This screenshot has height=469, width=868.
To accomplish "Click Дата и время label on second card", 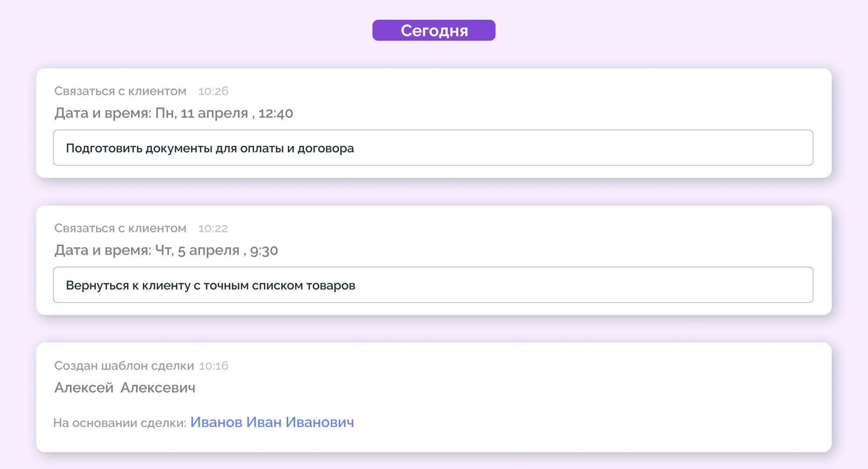I will 101,250.
